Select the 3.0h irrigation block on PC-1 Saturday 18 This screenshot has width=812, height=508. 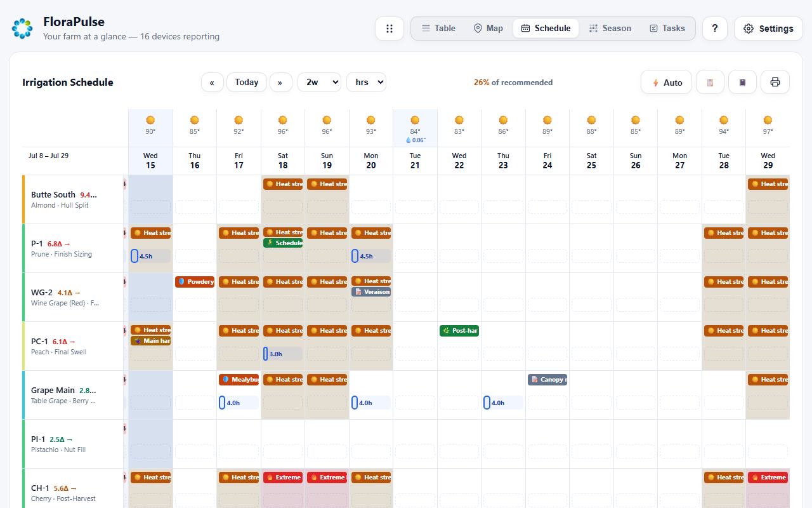(283, 354)
